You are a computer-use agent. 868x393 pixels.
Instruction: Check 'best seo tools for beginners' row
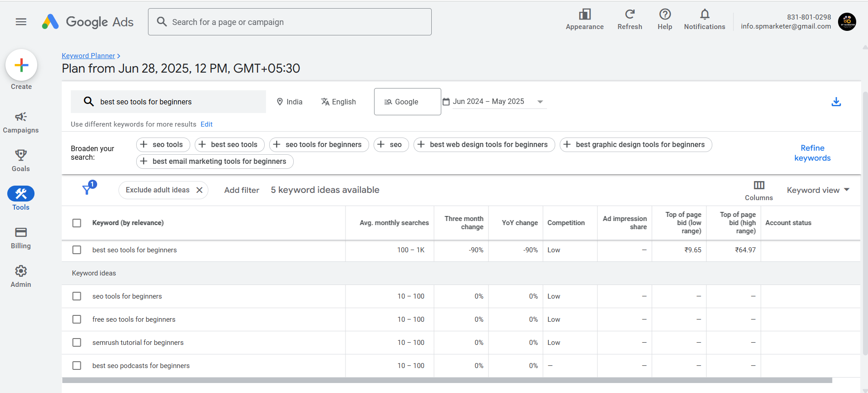click(x=77, y=250)
